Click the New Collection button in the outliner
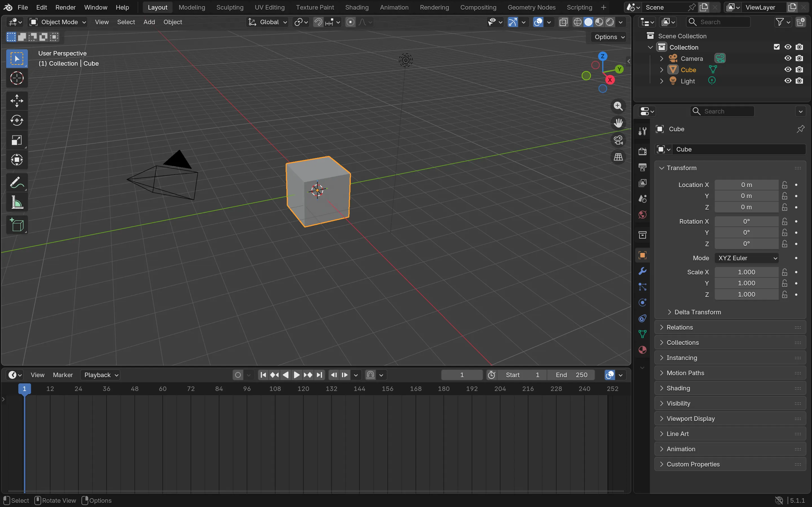Viewport: 812px width, 507px height. point(801,22)
